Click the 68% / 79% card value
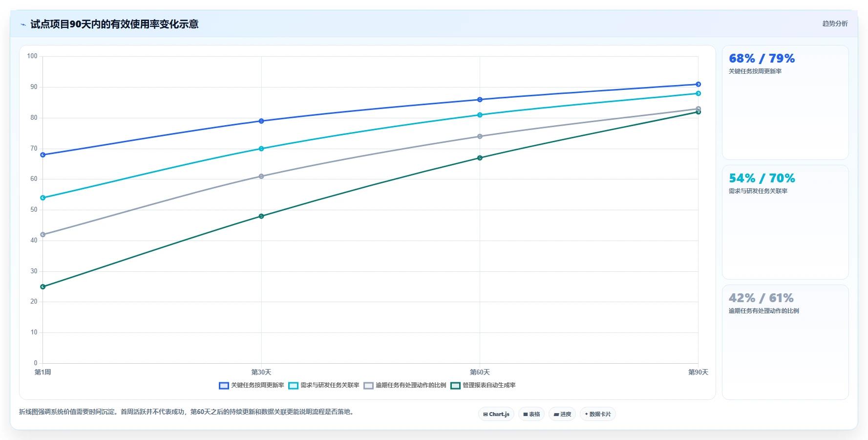 click(x=762, y=59)
